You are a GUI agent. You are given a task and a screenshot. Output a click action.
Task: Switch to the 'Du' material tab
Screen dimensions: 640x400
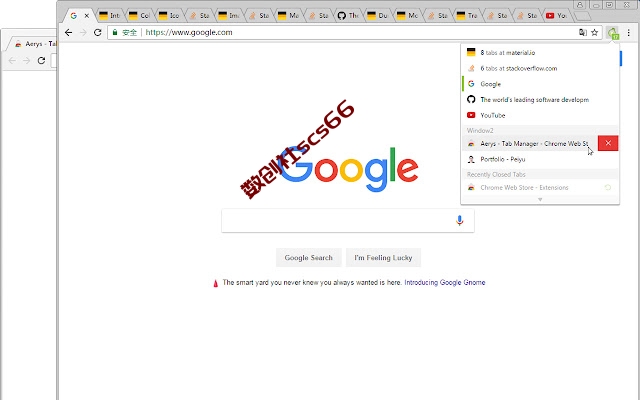(x=378, y=16)
